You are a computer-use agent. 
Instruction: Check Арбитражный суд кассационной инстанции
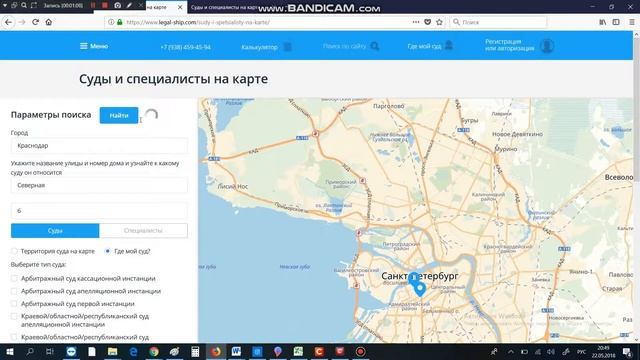pos(14,278)
